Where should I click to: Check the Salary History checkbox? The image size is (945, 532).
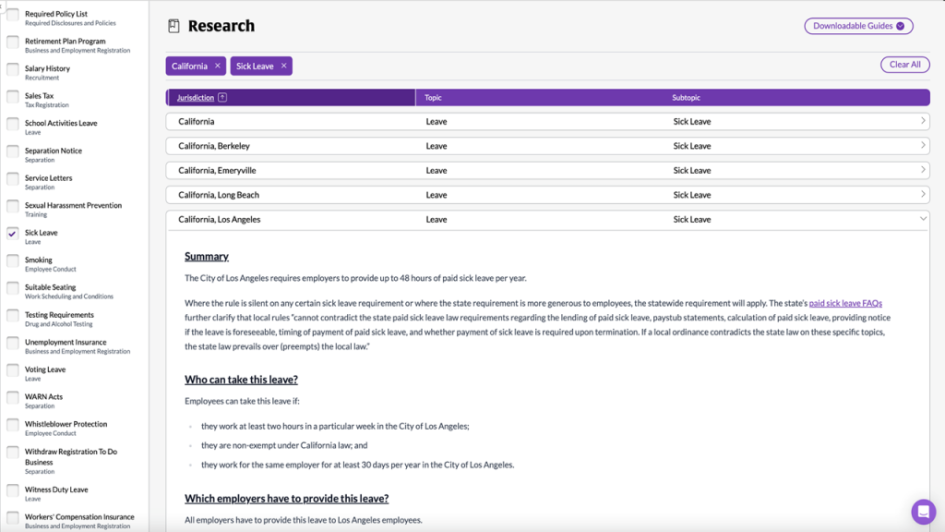[x=13, y=69]
